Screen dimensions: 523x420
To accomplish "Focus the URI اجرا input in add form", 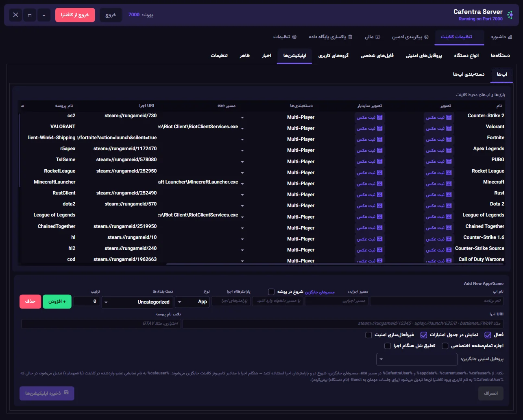I will tap(343, 324).
